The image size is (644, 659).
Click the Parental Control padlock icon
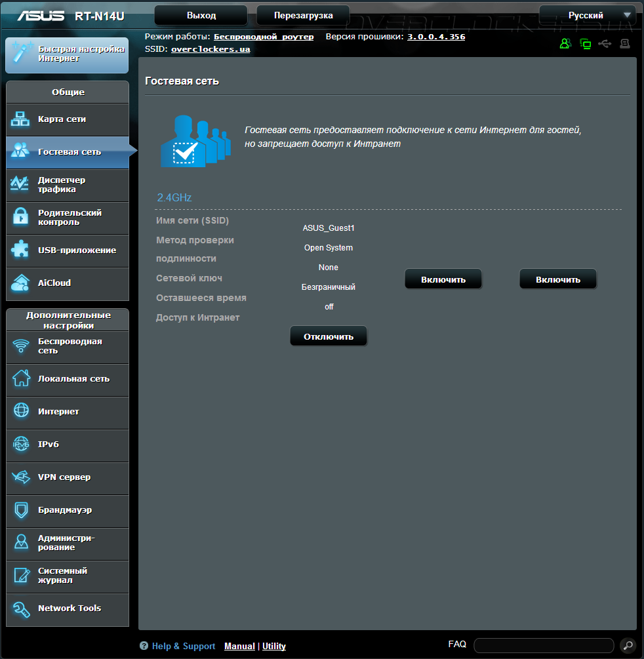[20, 216]
